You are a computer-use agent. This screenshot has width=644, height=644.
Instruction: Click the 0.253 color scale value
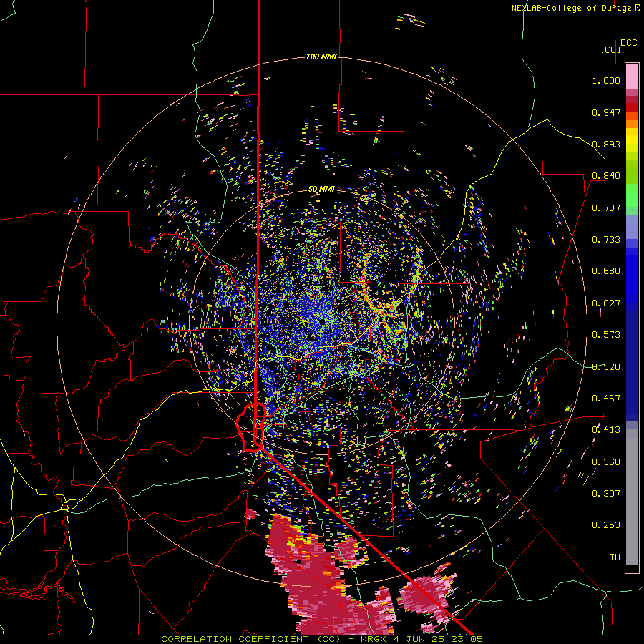pos(606,525)
